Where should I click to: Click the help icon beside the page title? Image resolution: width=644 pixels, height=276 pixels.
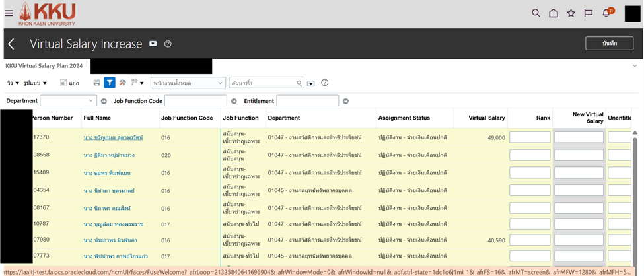tap(168, 44)
